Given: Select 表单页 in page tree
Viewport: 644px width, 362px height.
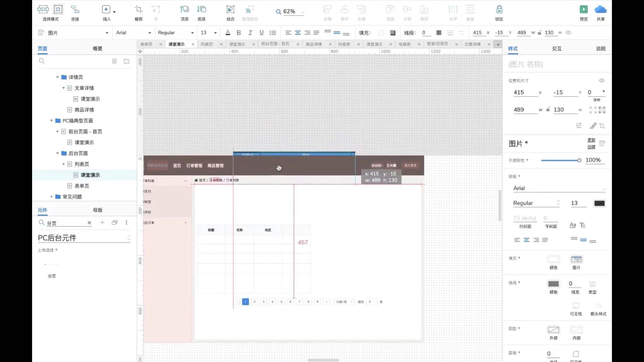Looking at the screenshot, I should point(82,186).
